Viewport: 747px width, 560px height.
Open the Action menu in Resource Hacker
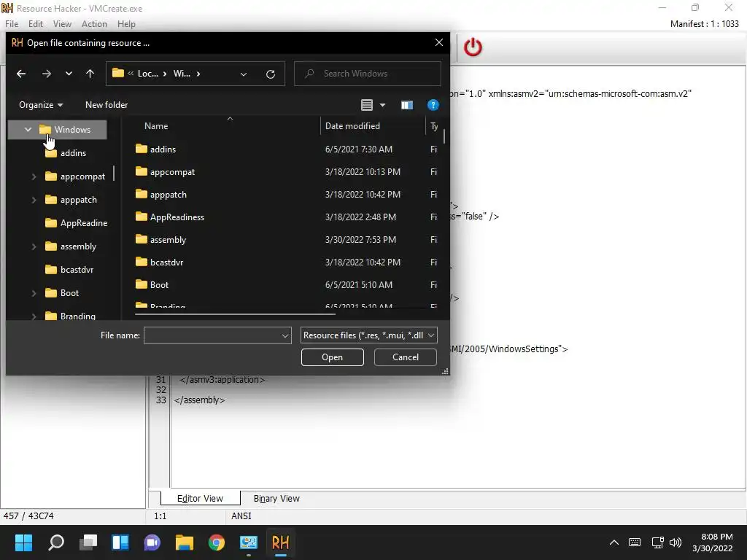tap(94, 24)
